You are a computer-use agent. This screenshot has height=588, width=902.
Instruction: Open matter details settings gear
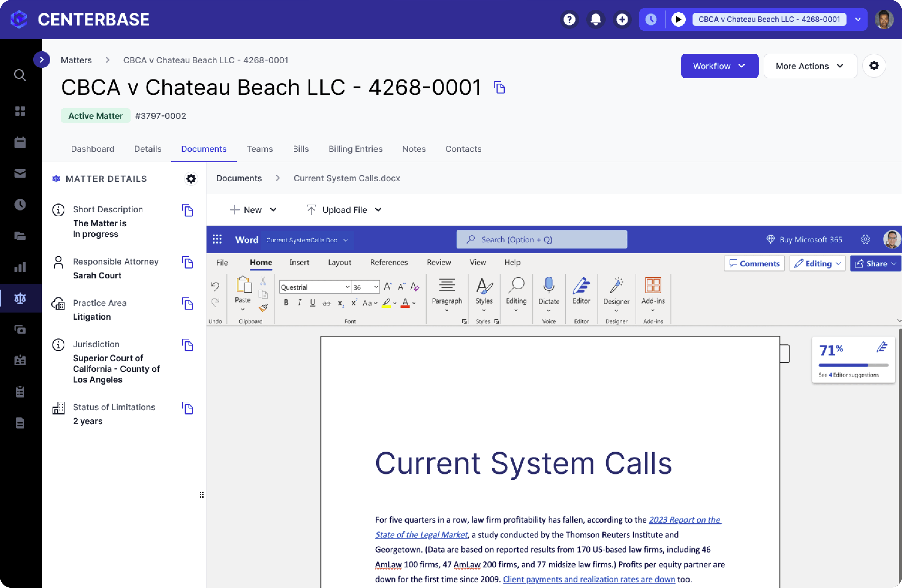[191, 179]
